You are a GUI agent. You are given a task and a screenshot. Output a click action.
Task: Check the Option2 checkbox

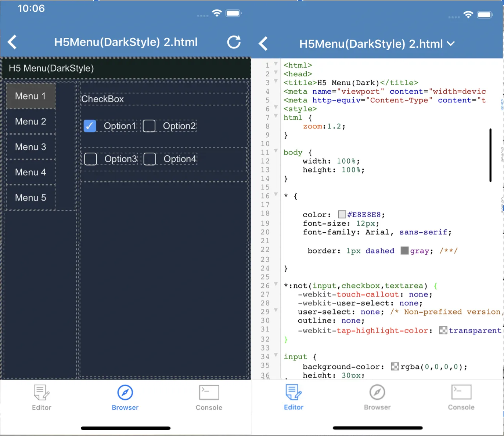coord(149,126)
